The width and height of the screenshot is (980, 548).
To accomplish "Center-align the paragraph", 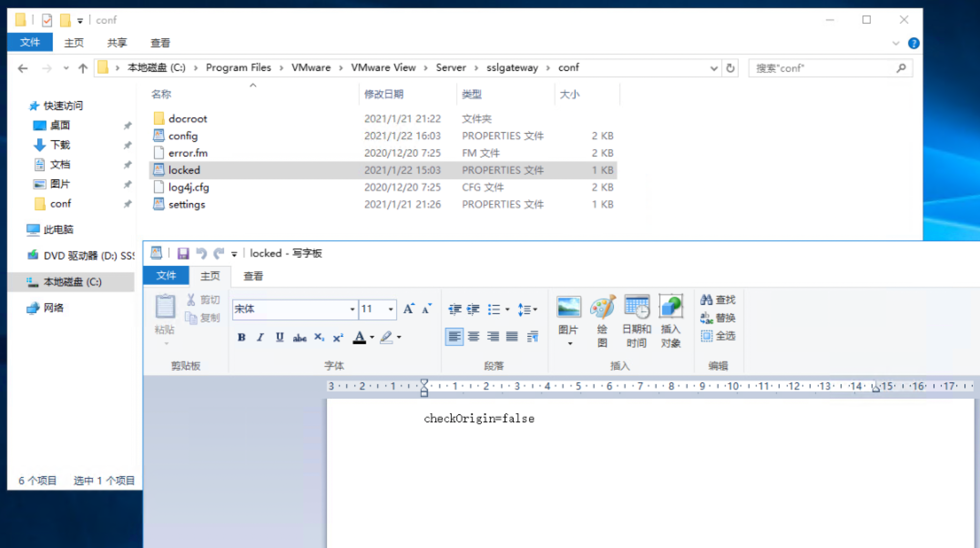I will (x=474, y=337).
